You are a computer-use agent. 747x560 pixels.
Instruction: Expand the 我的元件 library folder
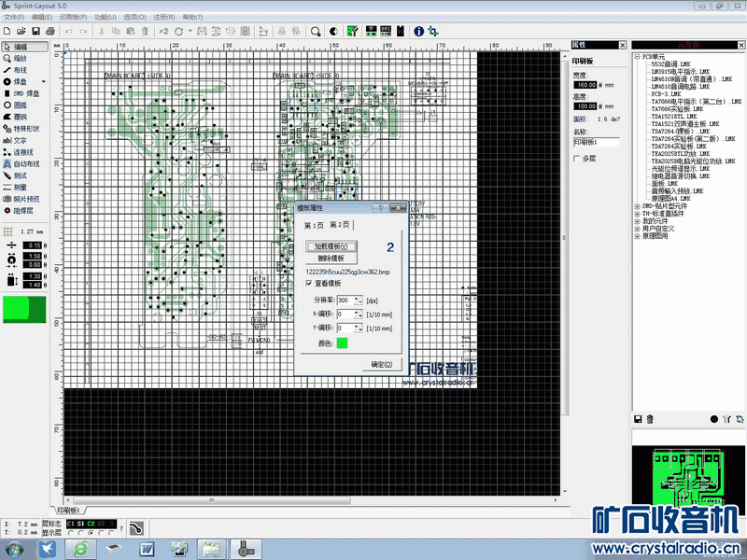click(x=636, y=221)
